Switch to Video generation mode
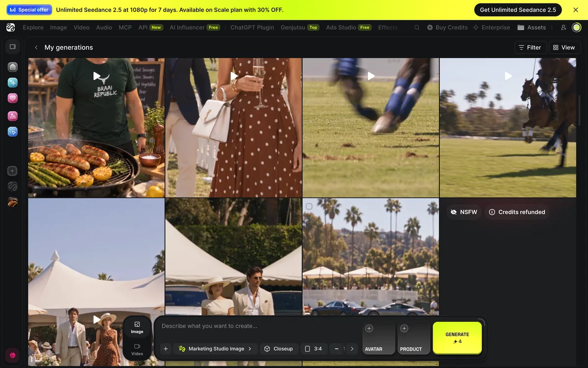The width and height of the screenshot is (588, 368). point(137,349)
